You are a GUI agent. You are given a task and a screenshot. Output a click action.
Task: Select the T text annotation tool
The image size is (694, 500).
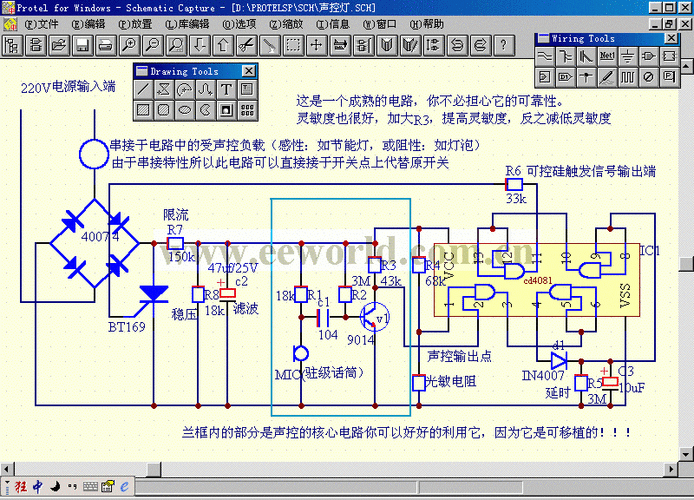coord(226,89)
